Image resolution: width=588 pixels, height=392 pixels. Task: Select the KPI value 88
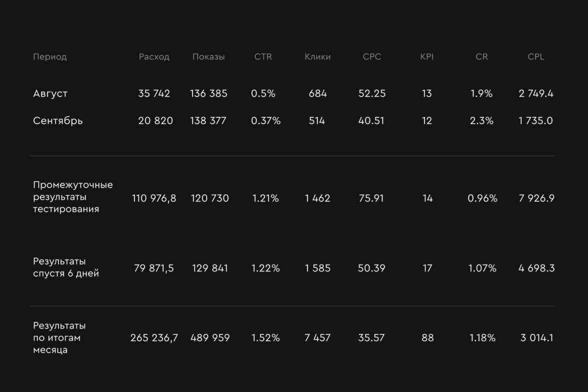coord(427,338)
